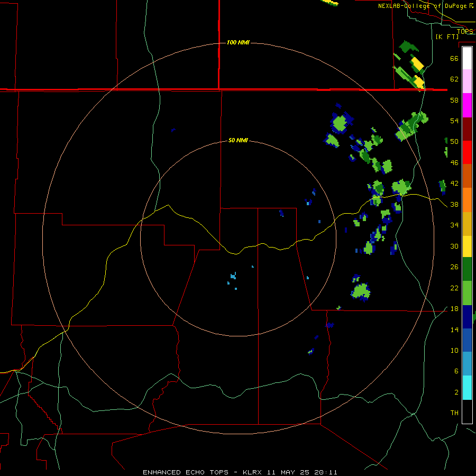The height and width of the screenshot is (476, 476).
Task: Click the '100 NMI' range ring label
Action: click(x=238, y=42)
